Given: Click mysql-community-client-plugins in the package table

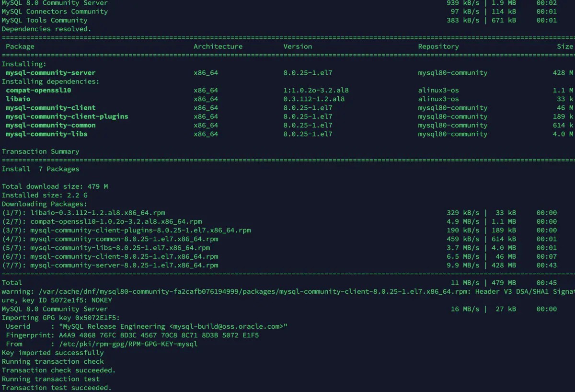Looking at the screenshot, I should click(67, 116).
